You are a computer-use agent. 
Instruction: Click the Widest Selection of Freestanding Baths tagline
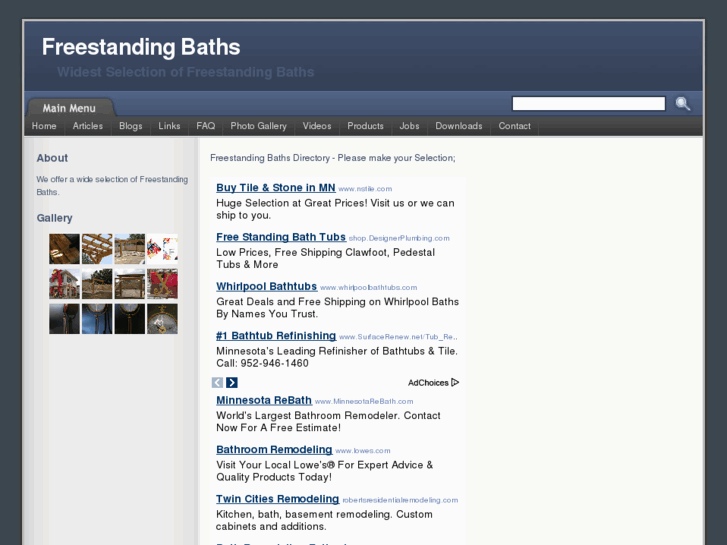pyautogui.click(x=185, y=72)
